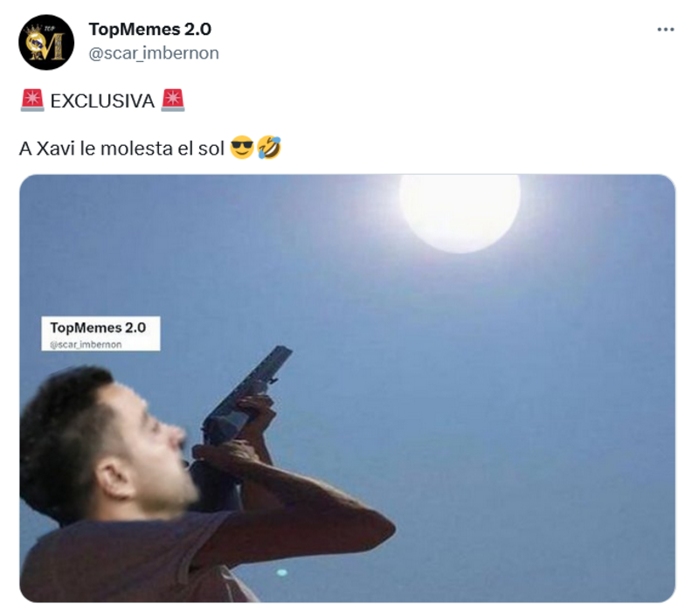Open the three-dot more options menu

(x=665, y=30)
